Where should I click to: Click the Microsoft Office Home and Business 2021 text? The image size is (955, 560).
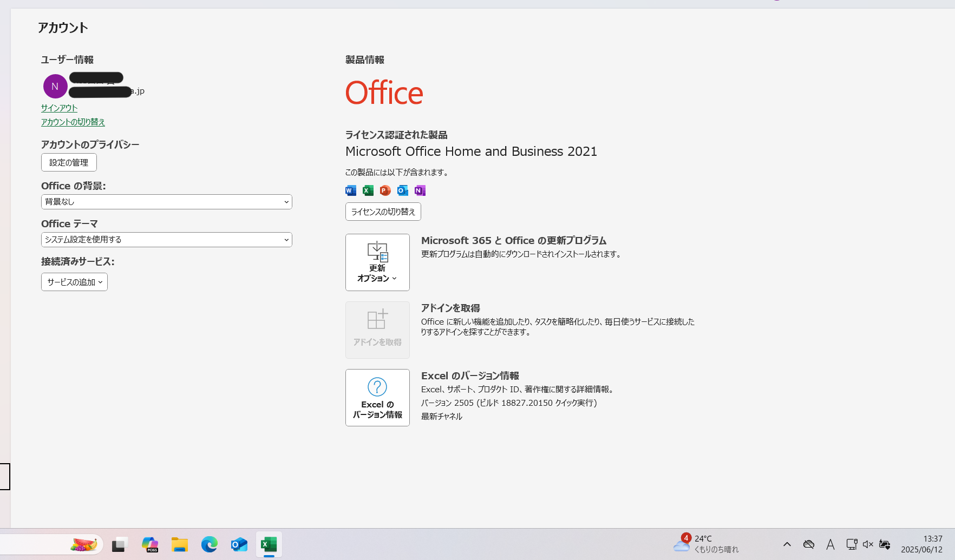[x=471, y=151]
